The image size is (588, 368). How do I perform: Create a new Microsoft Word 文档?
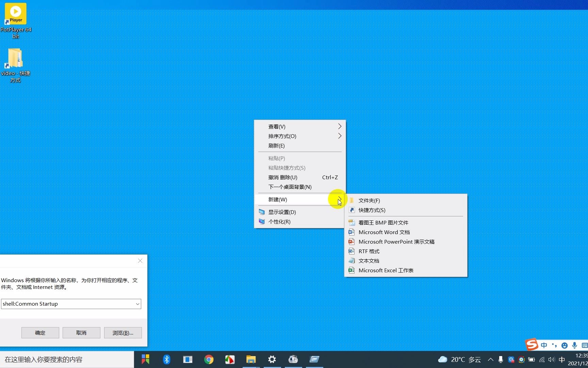(x=384, y=232)
